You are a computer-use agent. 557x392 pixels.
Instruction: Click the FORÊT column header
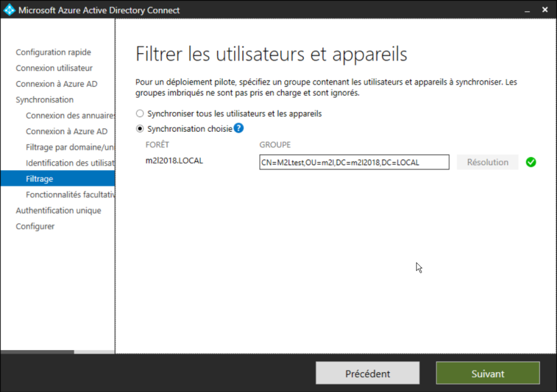point(157,145)
